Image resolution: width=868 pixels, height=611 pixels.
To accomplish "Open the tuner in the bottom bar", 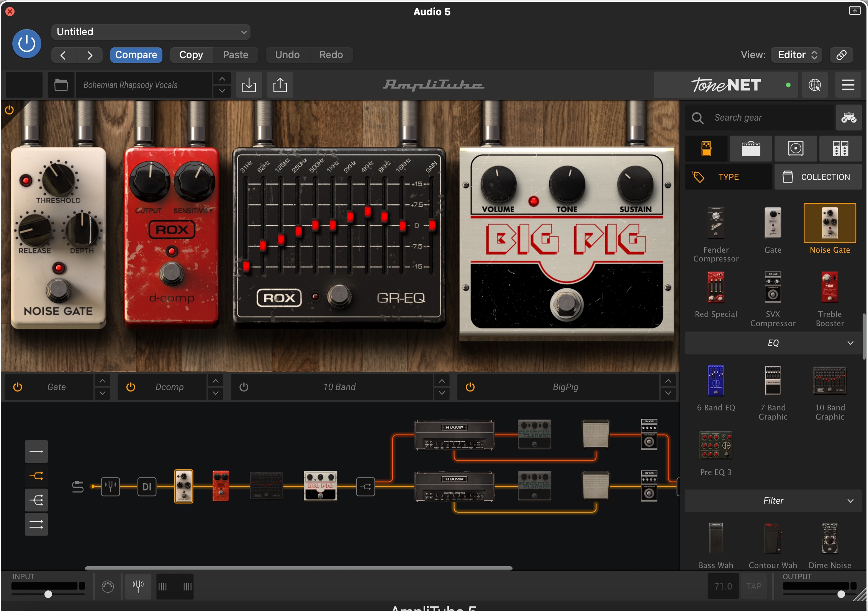I will (138, 586).
